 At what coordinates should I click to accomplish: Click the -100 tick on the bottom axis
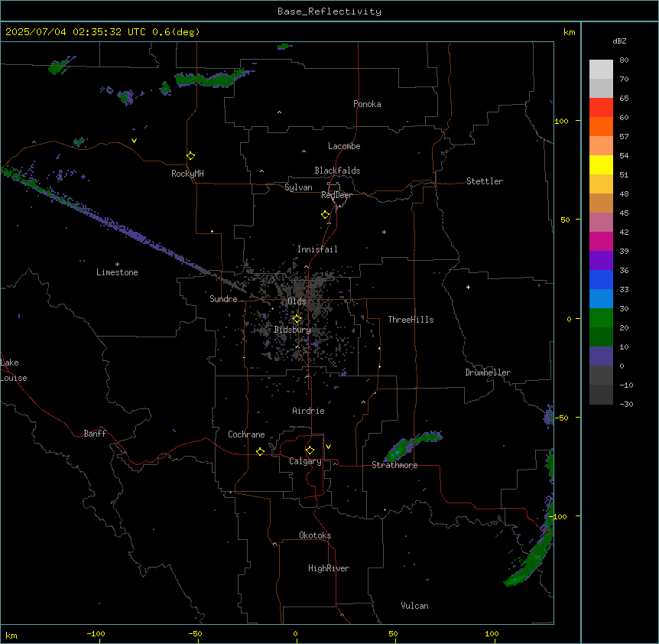coord(96,633)
